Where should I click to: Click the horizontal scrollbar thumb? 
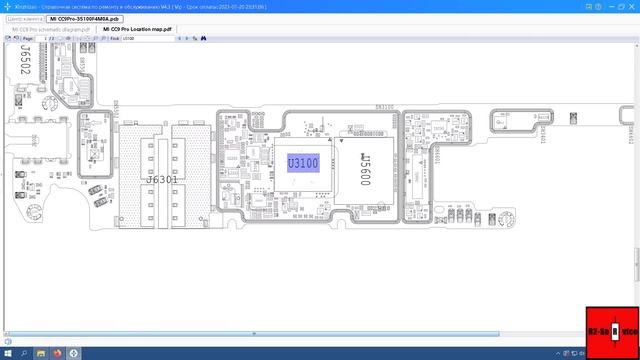(254, 334)
